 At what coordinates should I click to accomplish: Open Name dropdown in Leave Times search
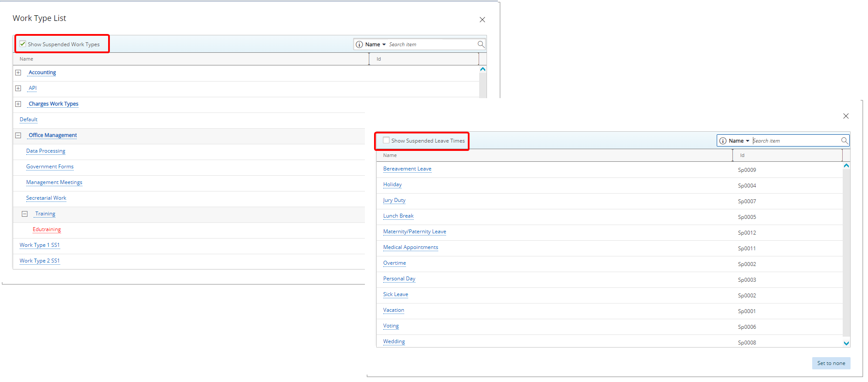pos(739,141)
